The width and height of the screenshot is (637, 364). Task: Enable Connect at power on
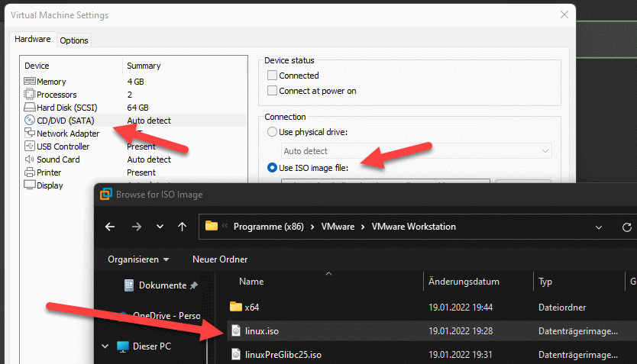(272, 91)
